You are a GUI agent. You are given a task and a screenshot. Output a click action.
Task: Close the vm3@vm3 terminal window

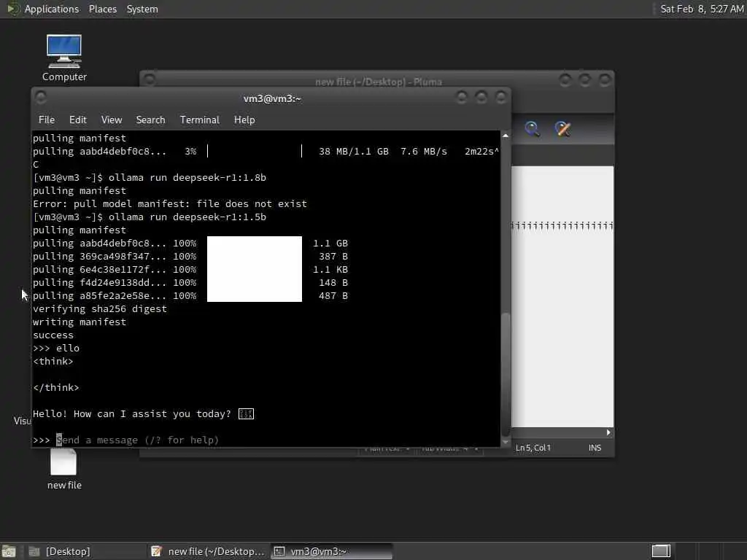click(x=500, y=97)
